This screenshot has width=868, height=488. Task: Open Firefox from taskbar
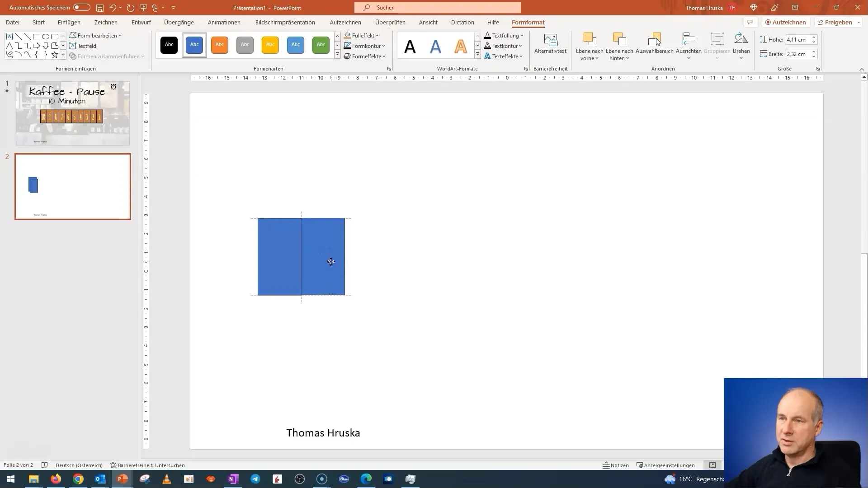pos(56,479)
